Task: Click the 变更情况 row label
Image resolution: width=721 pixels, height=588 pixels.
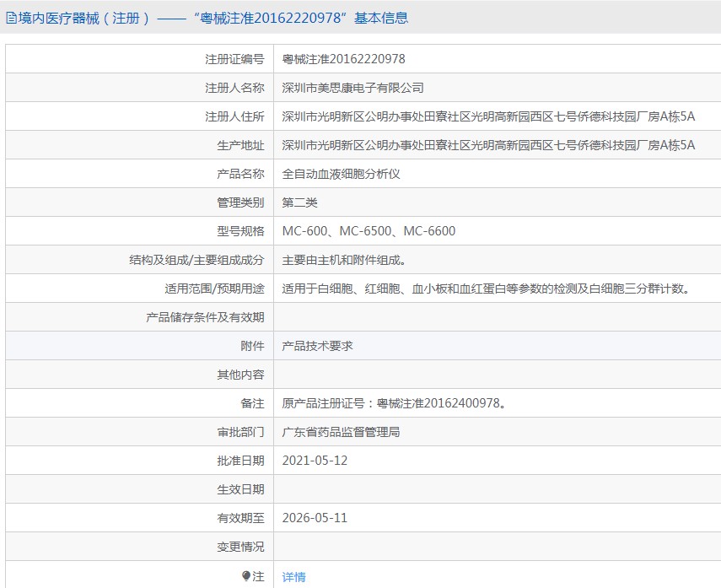Action: (240, 547)
